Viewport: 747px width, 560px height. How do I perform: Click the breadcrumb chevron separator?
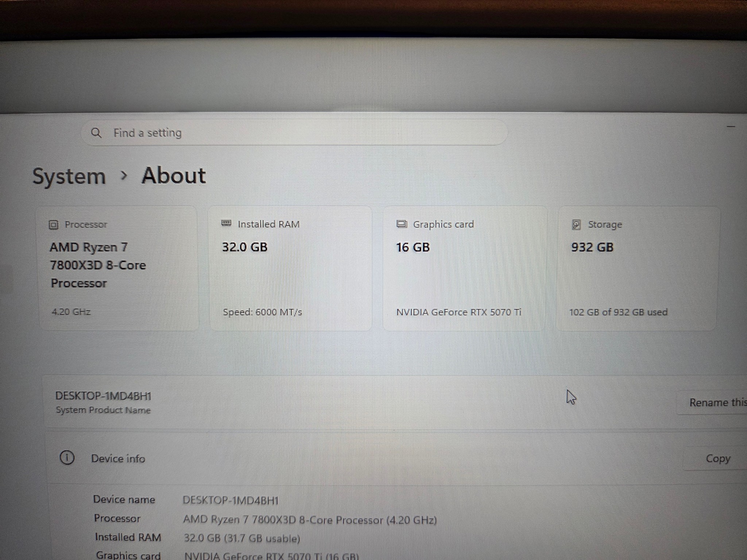point(124,176)
